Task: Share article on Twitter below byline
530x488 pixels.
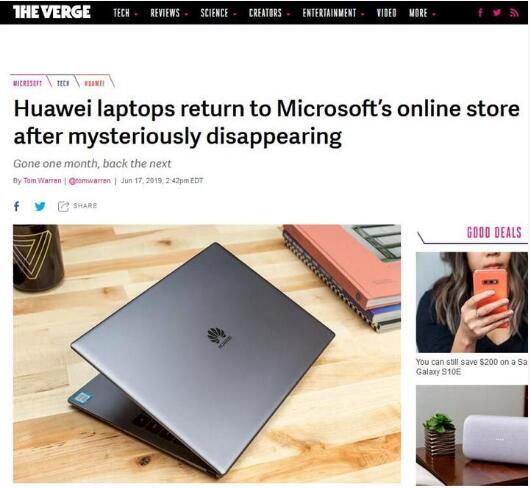Action: pos(40,206)
